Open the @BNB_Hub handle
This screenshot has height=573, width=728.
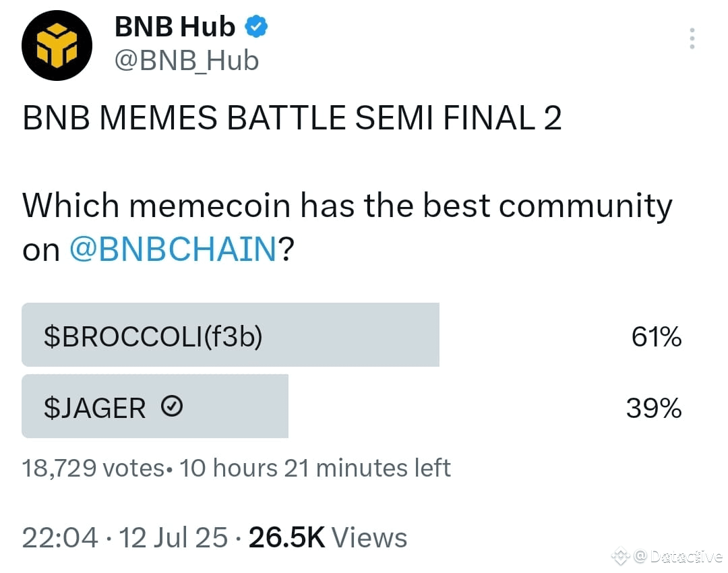[187, 61]
